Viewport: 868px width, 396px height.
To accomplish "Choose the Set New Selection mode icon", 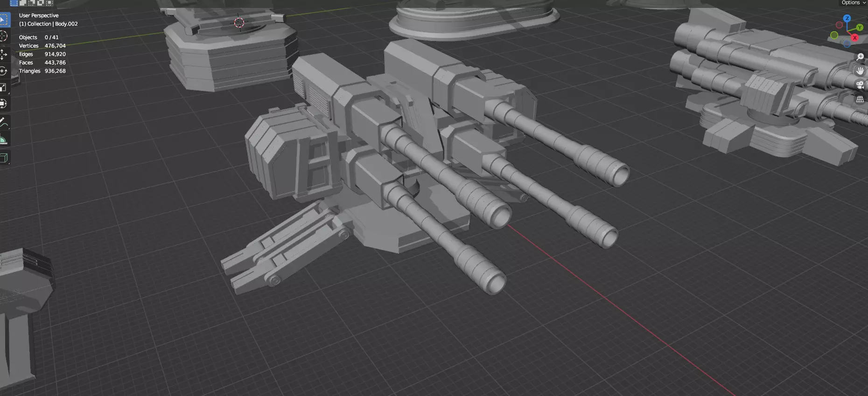I will (x=14, y=3).
